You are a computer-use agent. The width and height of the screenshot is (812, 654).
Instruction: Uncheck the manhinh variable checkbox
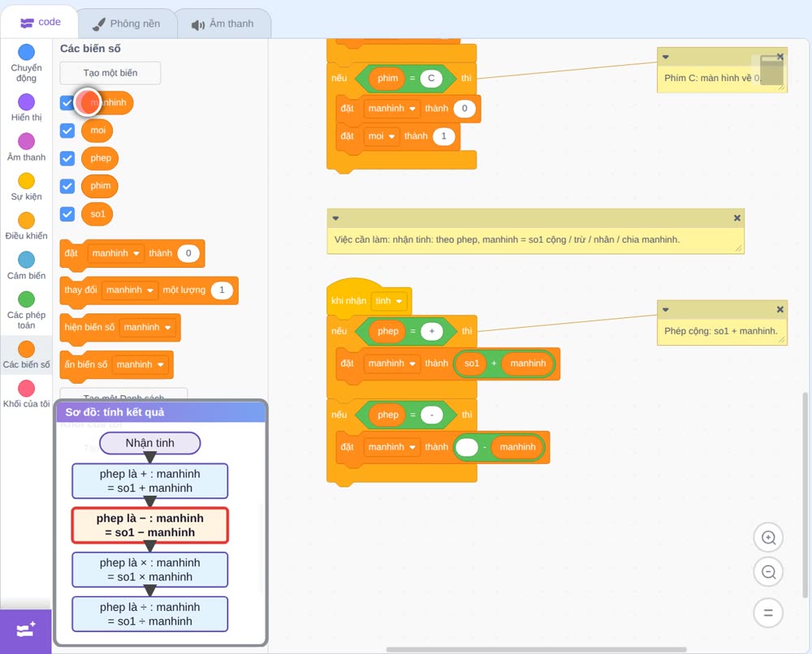[67, 102]
